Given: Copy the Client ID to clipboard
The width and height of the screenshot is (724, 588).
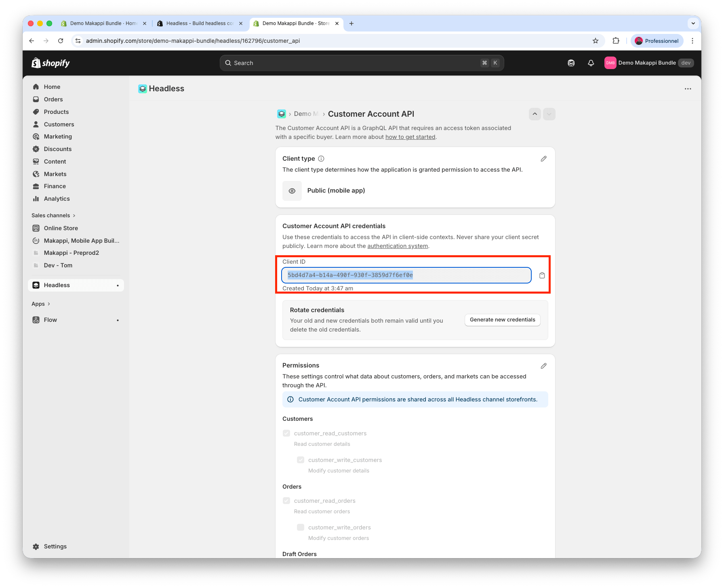Looking at the screenshot, I should coord(542,275).
